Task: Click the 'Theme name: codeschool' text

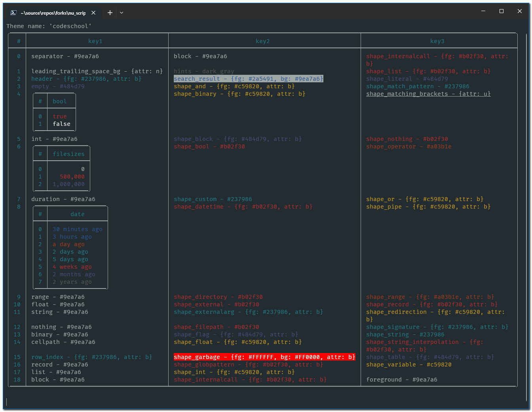Action: [49, 26]
